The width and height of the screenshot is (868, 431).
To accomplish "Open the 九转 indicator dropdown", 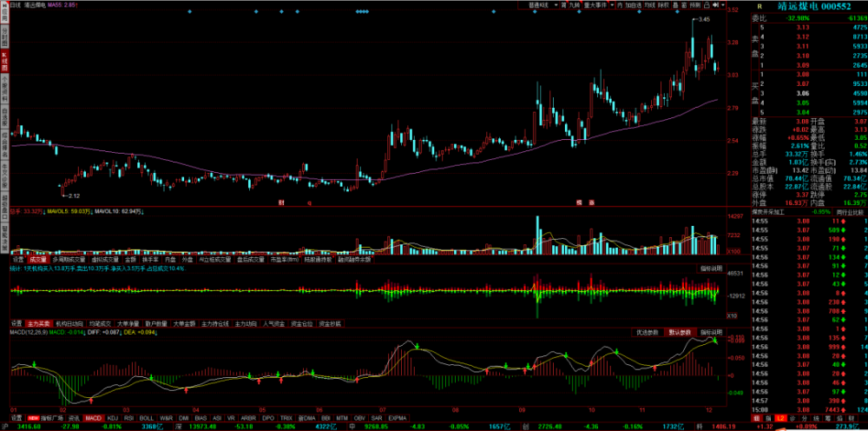I will pos(572,4).
